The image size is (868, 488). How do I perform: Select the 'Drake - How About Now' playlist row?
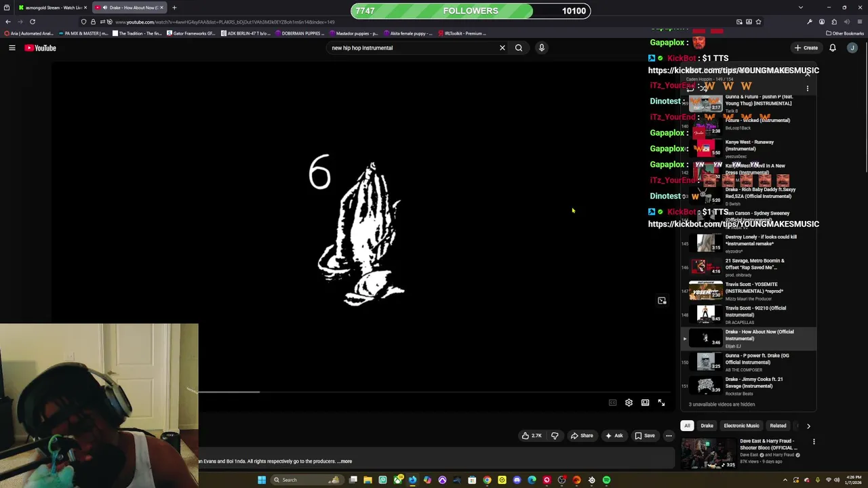749,338
